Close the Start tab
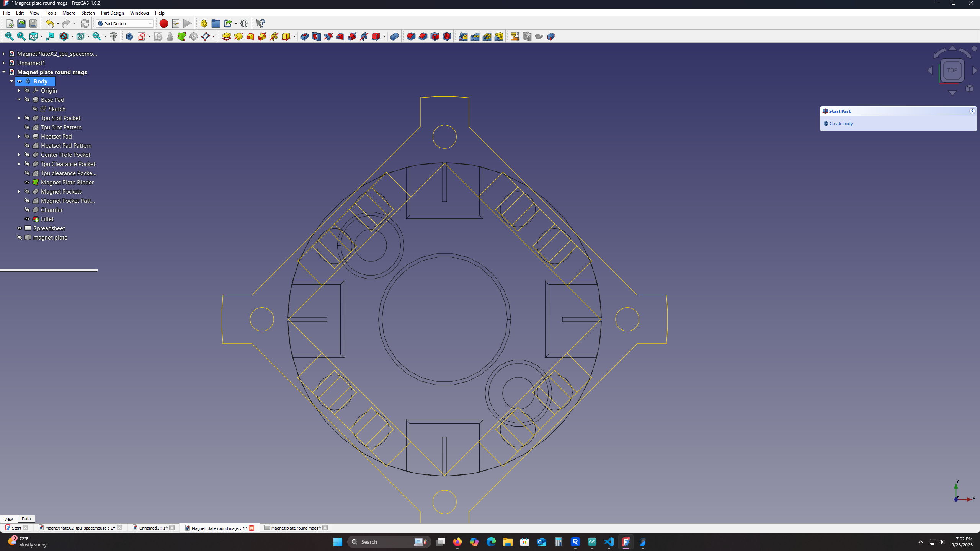 [26, 528]
